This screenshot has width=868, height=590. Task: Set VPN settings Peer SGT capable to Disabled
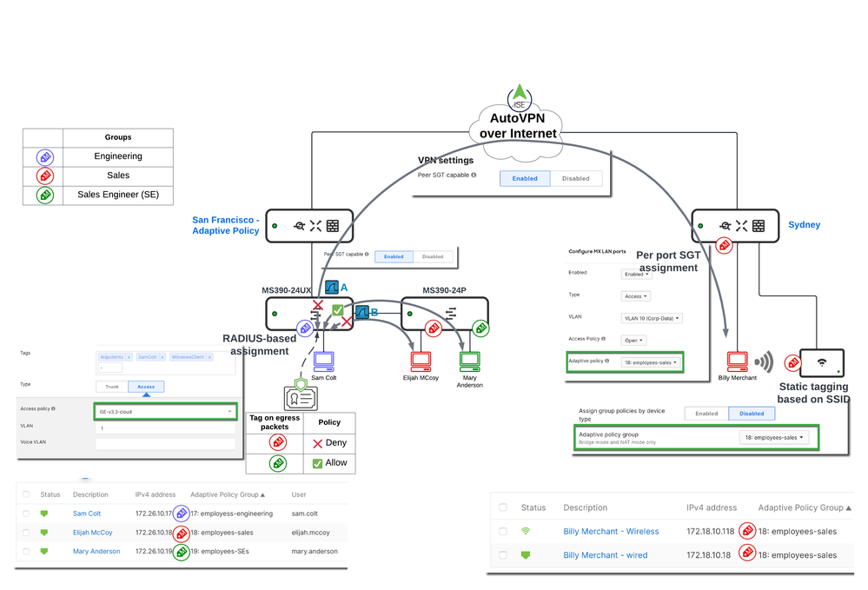click(x=575, y=178)
